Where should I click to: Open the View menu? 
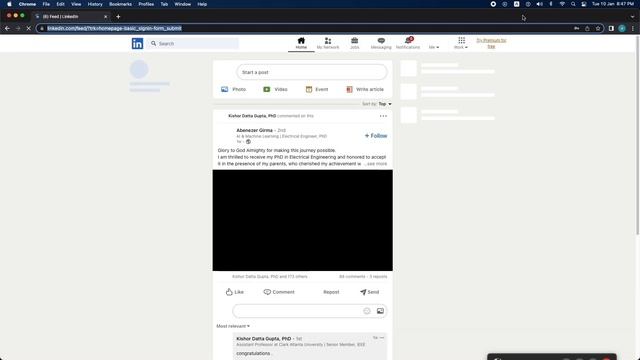[76, 4]
